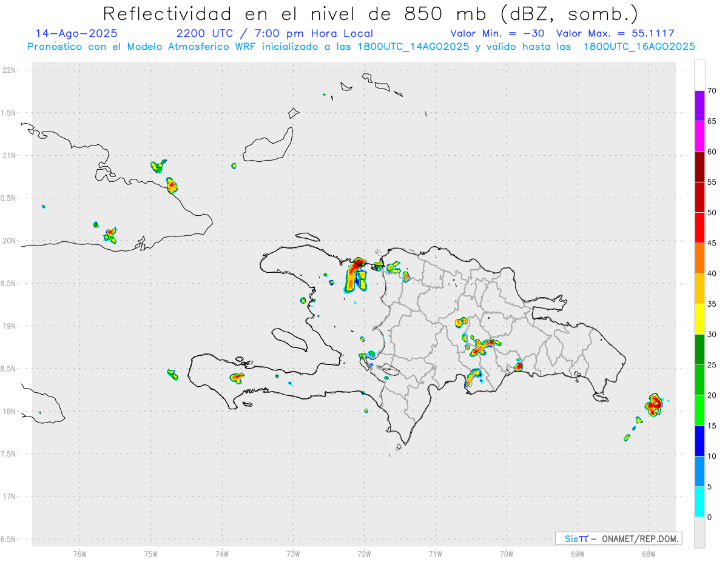Viewport: 728px width, 562px height.
Task: Click the '40' value on the colorbar scale
Action: click(x=712, y=273)
